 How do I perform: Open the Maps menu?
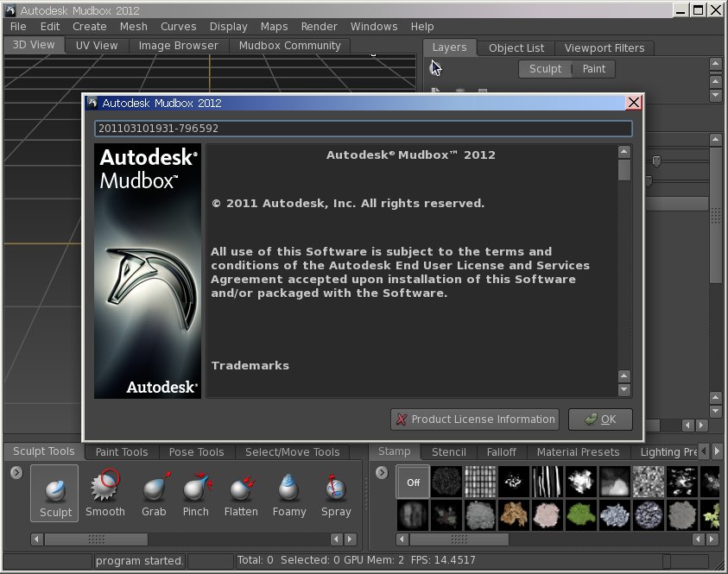tap(274, 27)
